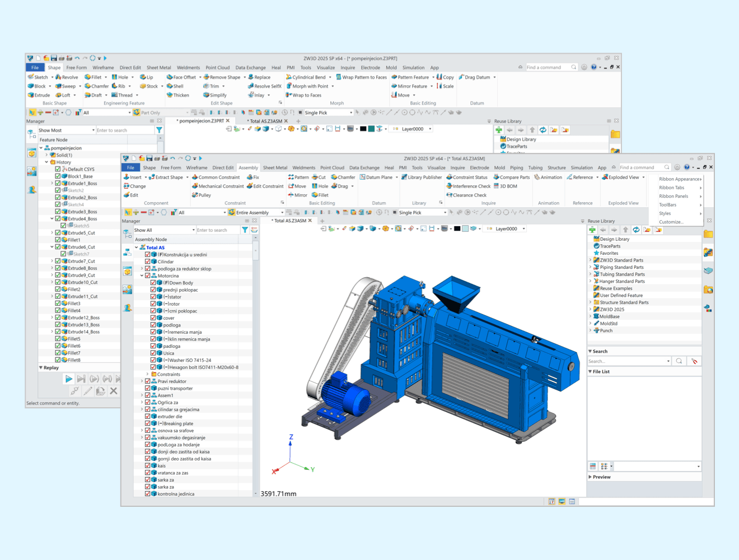Open the Library Publisher tool

coord(404,178)
